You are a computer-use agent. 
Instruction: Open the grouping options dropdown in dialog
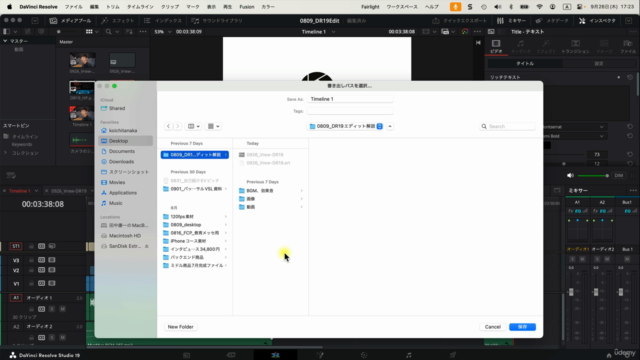(x=213, y=126)
